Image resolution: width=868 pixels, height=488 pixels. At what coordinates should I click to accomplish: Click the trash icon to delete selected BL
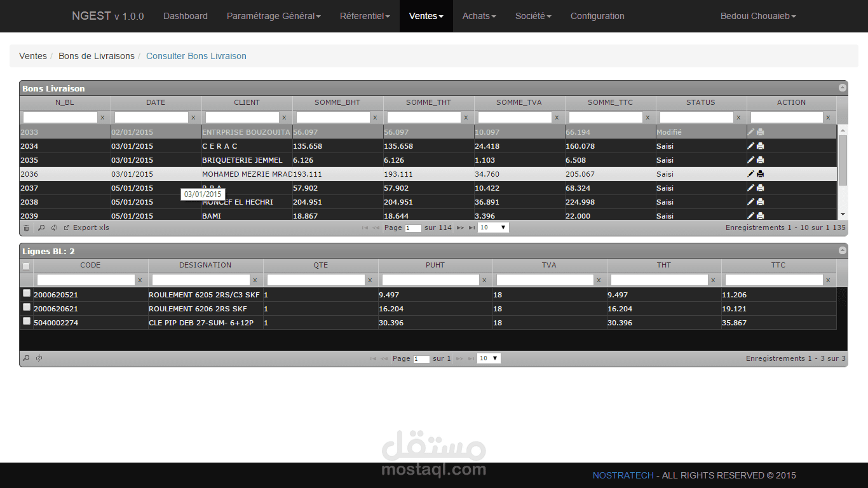27,227
